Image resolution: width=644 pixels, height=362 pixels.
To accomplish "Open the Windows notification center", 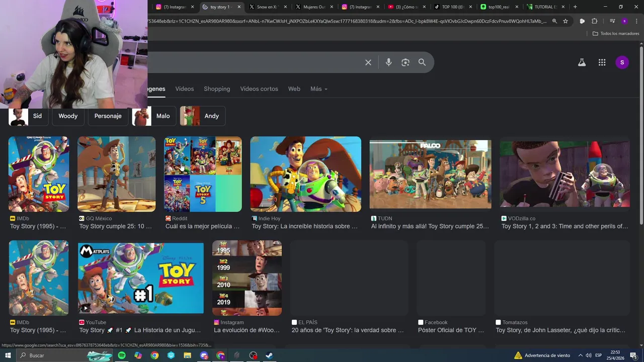I will click(x=633, y=355).
